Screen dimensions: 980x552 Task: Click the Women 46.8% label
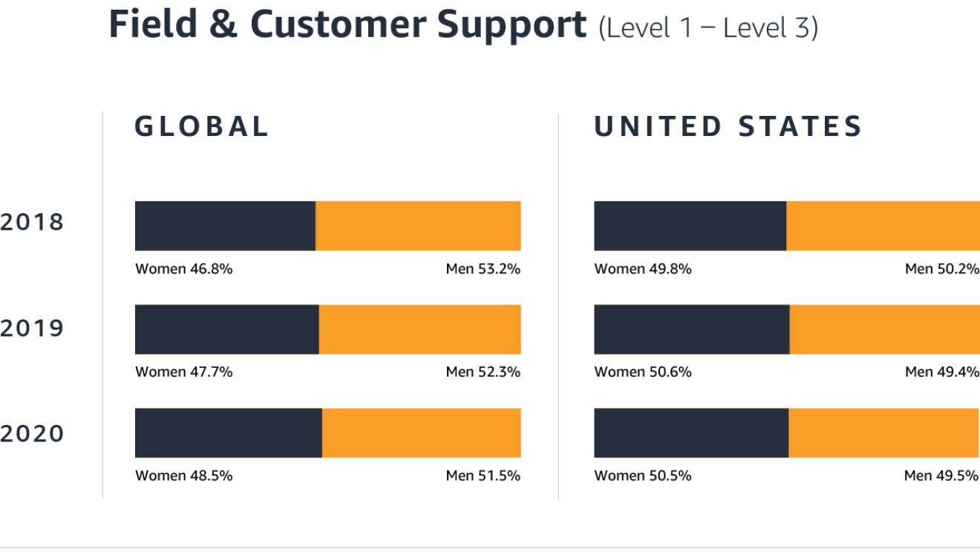[183, 269]
